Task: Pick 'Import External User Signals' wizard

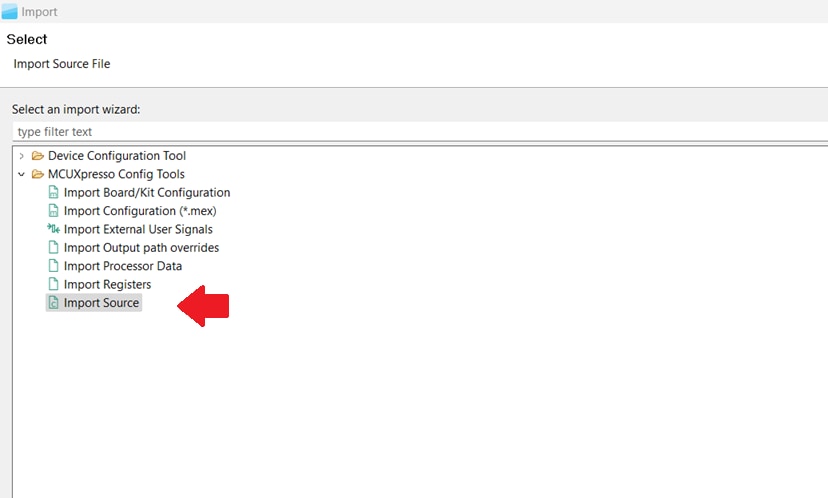Action: [x=138, y=229]
